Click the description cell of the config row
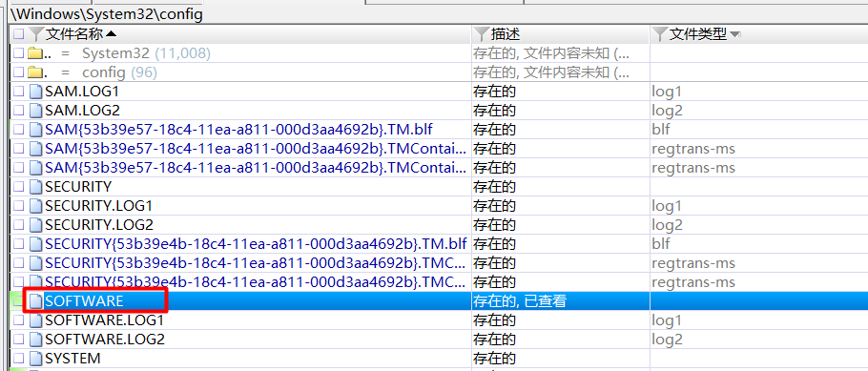This screenshot has height=371, width=868. tap(551, 72)
